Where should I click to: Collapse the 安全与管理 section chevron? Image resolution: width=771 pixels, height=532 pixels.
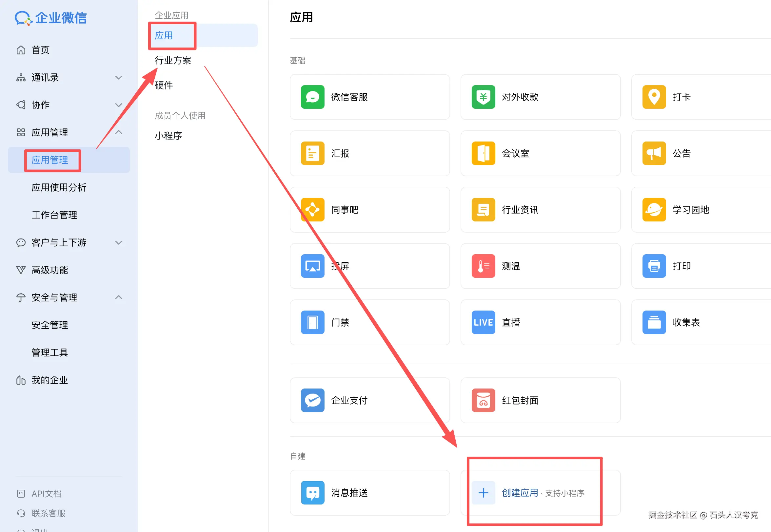pyautogui.click(x=118, y=297)
